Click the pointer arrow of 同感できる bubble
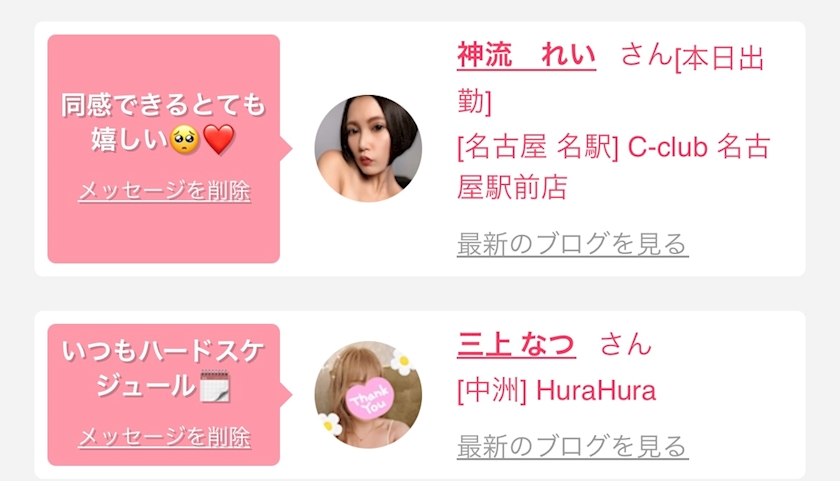Image resolution: width=840 pixels, height=481 pixels. [x=286, y=148]
